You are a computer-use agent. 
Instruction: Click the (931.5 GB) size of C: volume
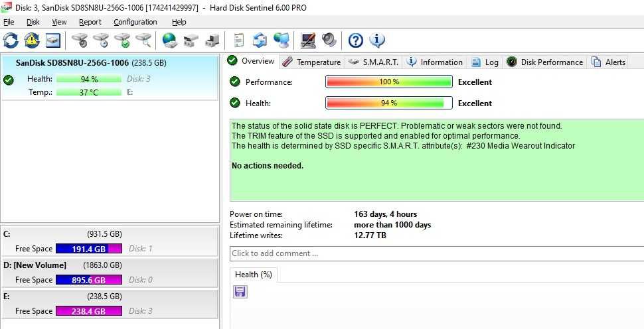click(104, 234)
